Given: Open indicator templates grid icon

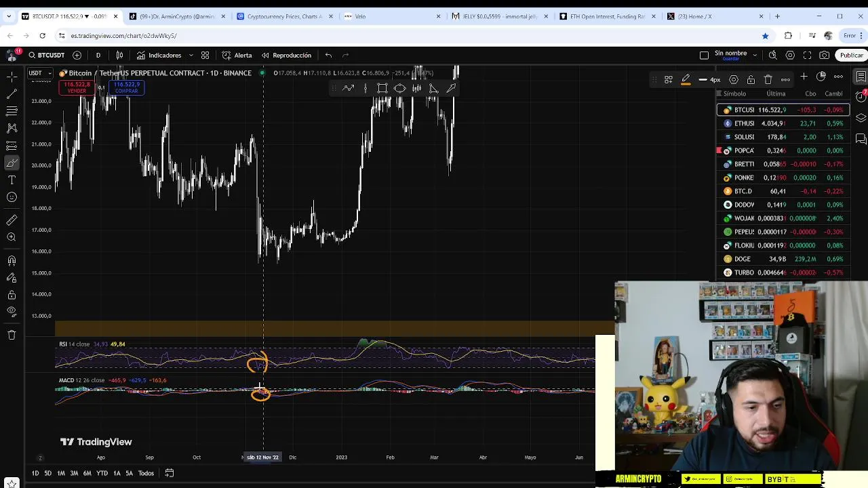Looking at the screenshot, I should click(205, 55).
